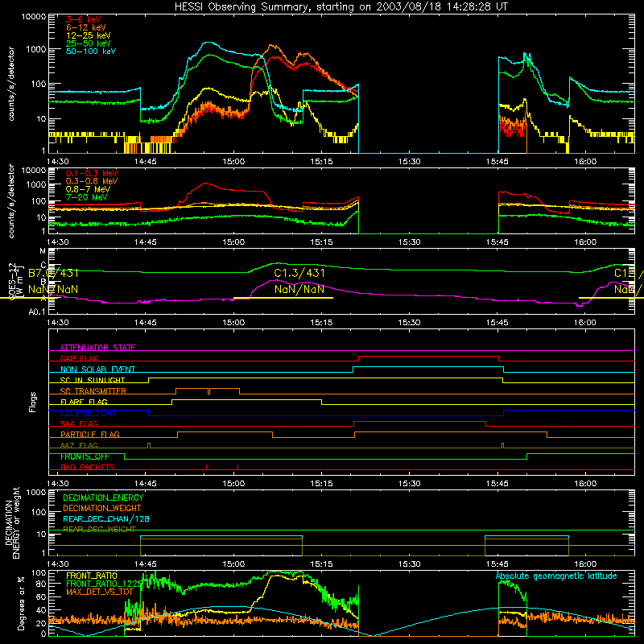644x644 pixels.
Task: Click the Degrees or % axis title
Action: (21, 603)
